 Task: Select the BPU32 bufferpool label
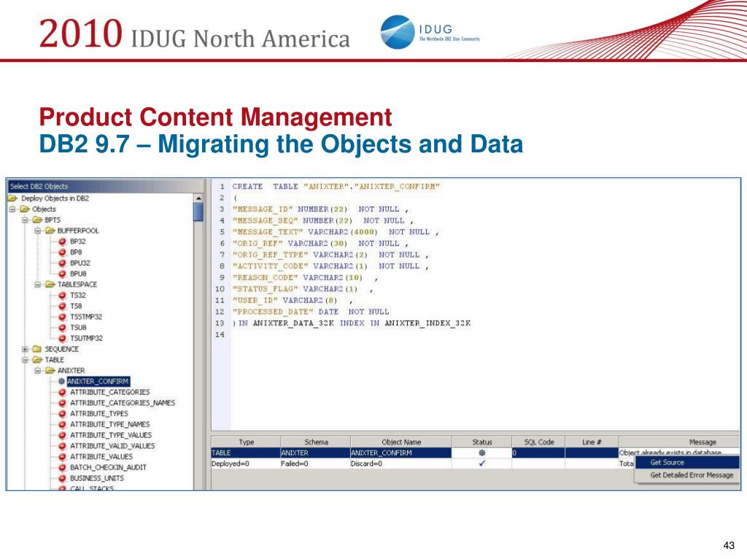click(80, 262)
